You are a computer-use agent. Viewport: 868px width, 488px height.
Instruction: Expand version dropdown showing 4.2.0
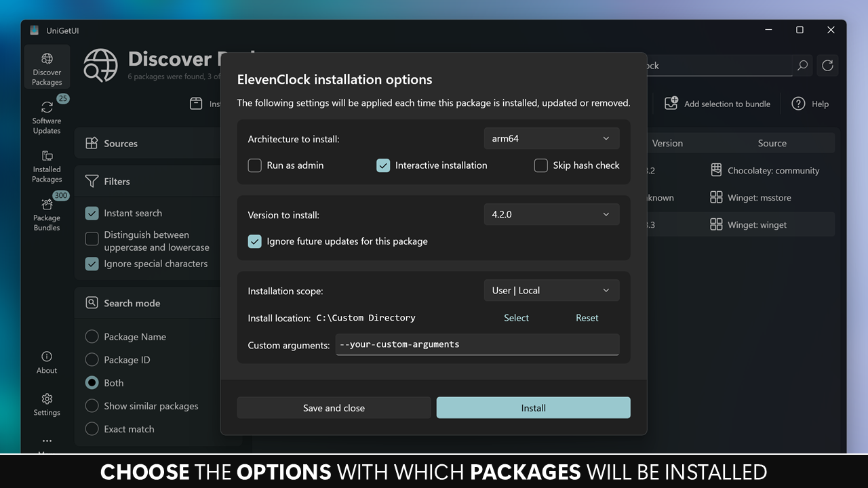[551, 214]
